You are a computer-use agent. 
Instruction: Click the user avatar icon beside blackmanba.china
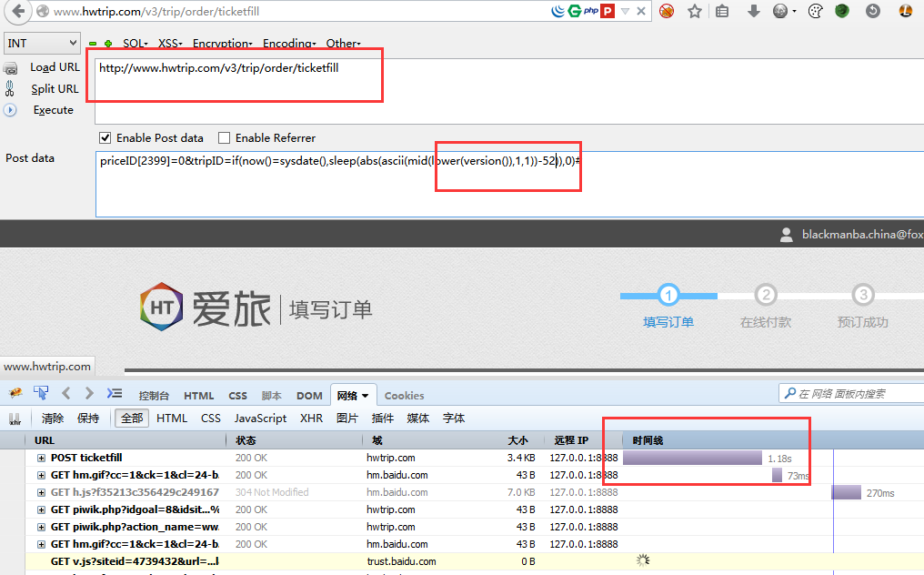click(786, 235)
